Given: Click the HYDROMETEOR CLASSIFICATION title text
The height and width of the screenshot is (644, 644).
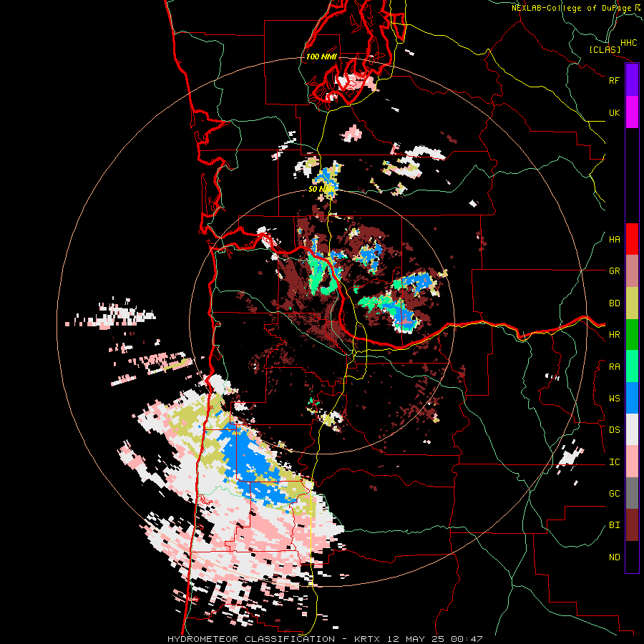Looking at the screenshot, I should (251, 639).
